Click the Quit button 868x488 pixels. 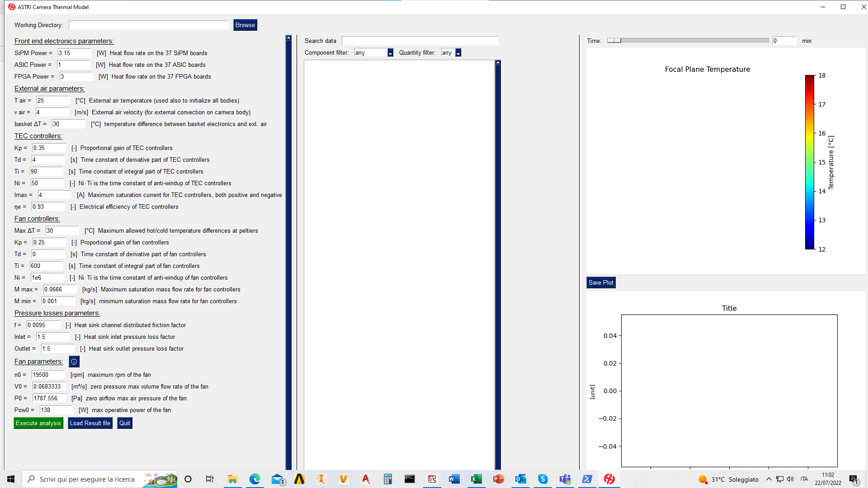point(124,423)
